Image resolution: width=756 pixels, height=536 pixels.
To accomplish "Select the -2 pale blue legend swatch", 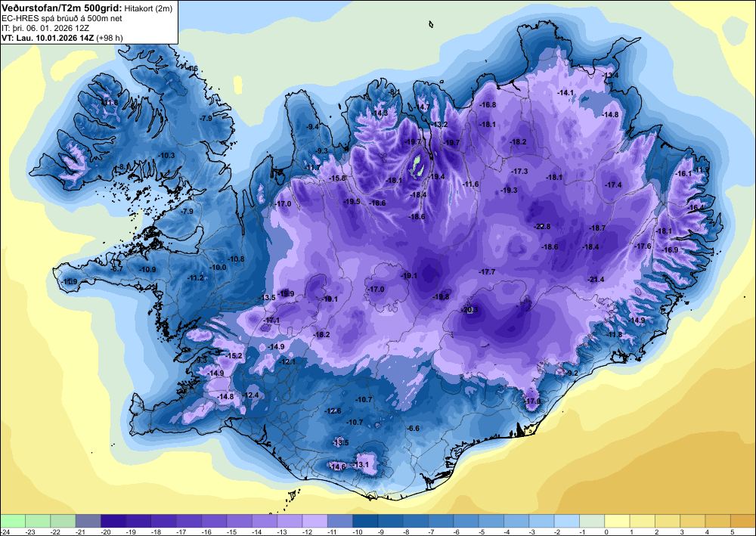I will (x=566, y=522).
